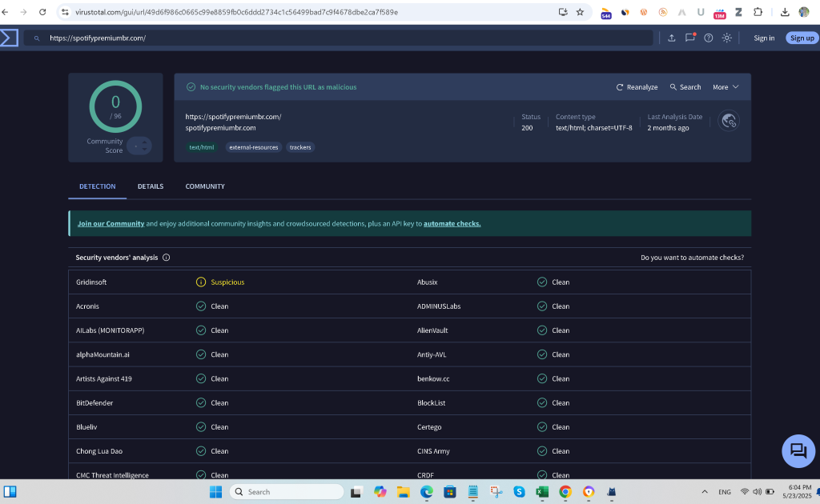Viewport: 820px width, 504px height.
Task: Click the community score vote control
Action: coord(139,146)
